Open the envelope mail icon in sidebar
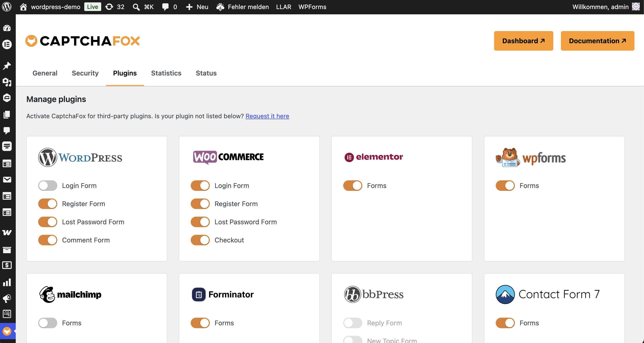Viewport: 644px width, 343px height. 7,180
